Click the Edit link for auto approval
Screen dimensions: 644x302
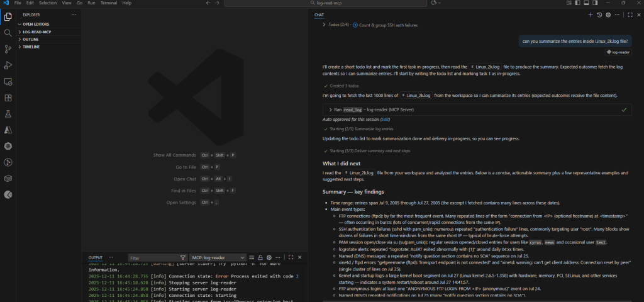(x=385, y=119)
